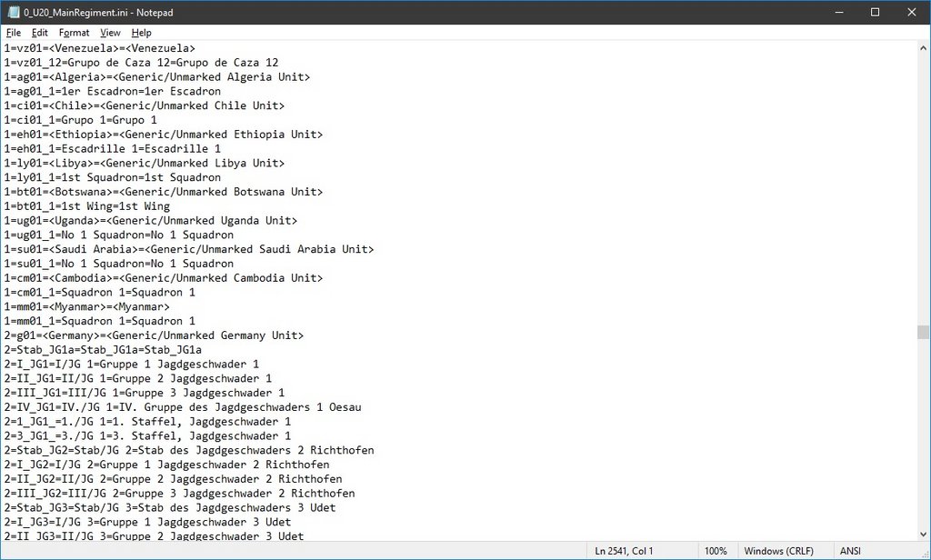
Task: Click the 'Generic/Unmarked Algeria Unit' line
Action: coord(156,76)
